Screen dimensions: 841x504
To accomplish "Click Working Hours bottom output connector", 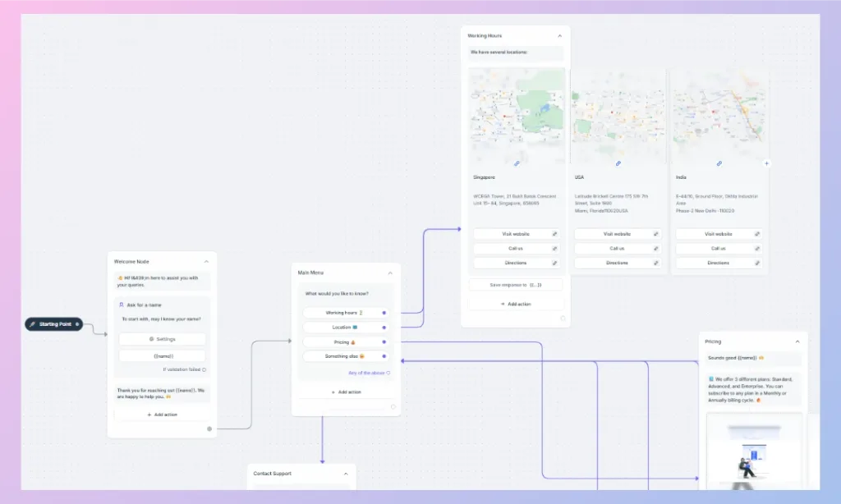I will tap(563, 318).
